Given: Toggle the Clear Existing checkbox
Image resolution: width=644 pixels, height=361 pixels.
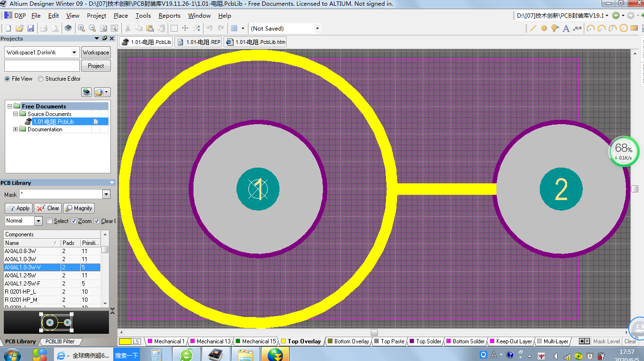Looking at the screenshot, I should pos(97,221).
